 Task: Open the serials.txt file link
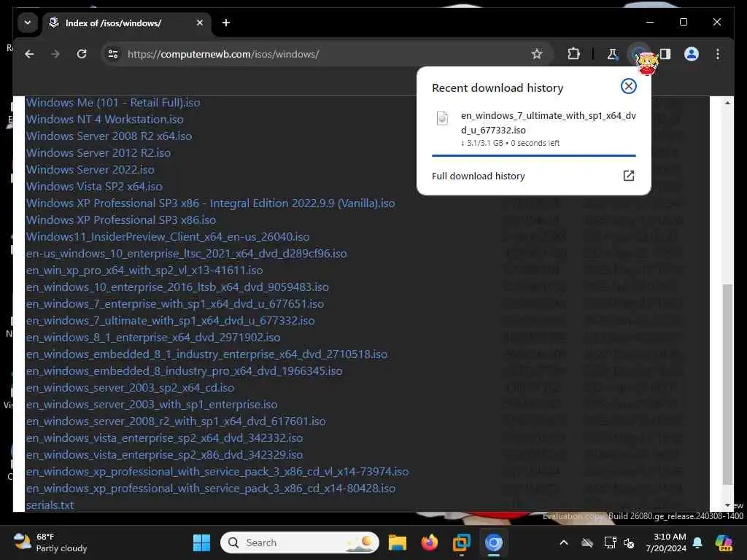[x=50, y=505]
